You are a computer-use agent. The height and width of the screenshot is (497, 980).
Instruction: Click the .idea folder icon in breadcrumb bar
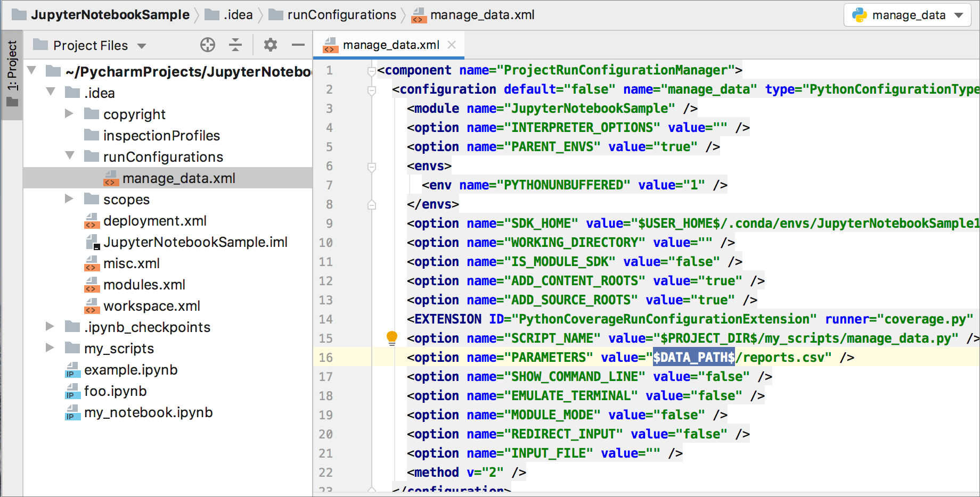[x=211, y=15]
